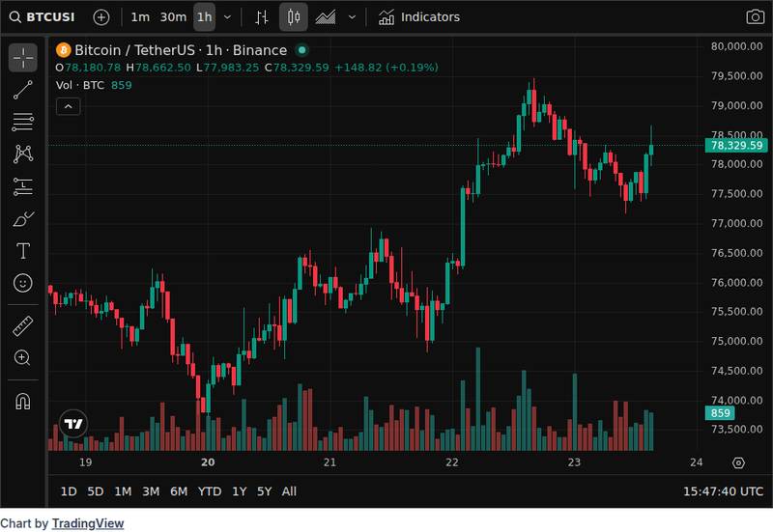Click the current price label 78,329.59
Screen dimensions: 773x532
736,146
